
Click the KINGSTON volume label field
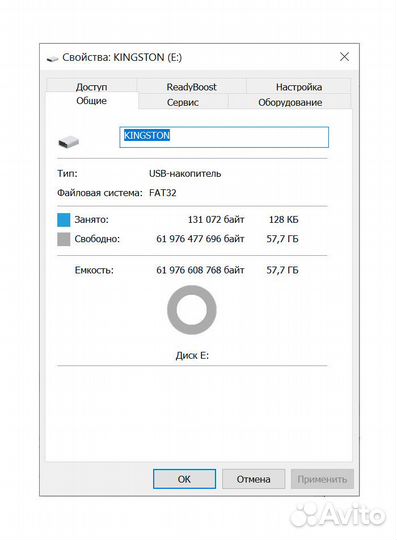pyautogui.click(x=224, y=137)
